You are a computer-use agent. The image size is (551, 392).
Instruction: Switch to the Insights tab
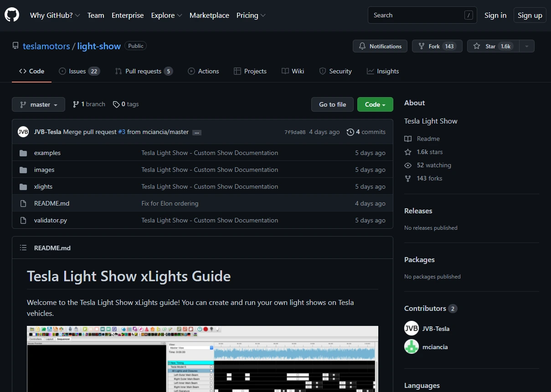click(383, 71)
